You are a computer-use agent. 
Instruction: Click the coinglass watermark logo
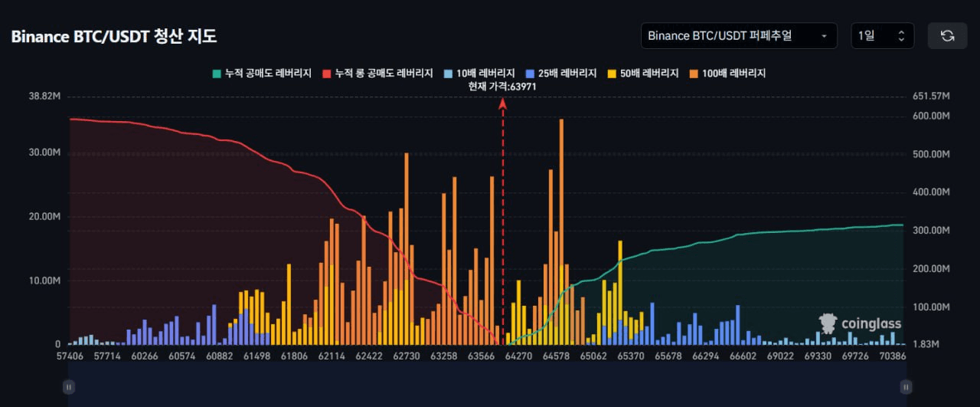tap(860, 323)
